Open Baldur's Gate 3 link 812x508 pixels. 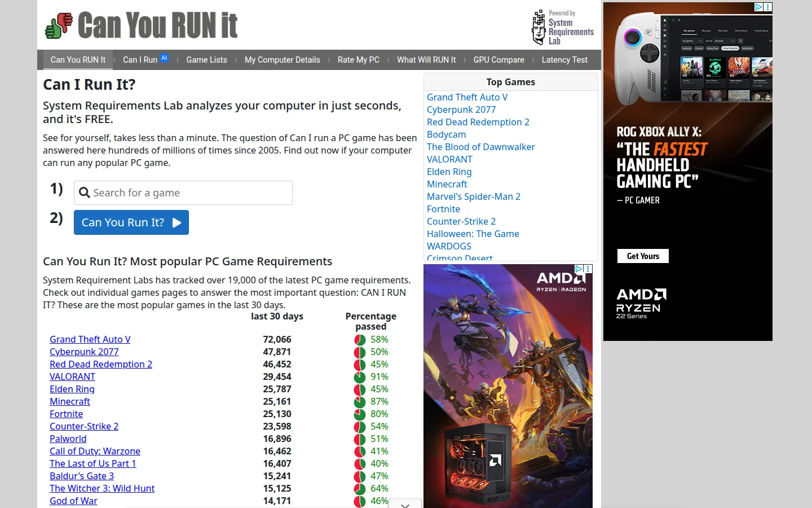point(82,476)
